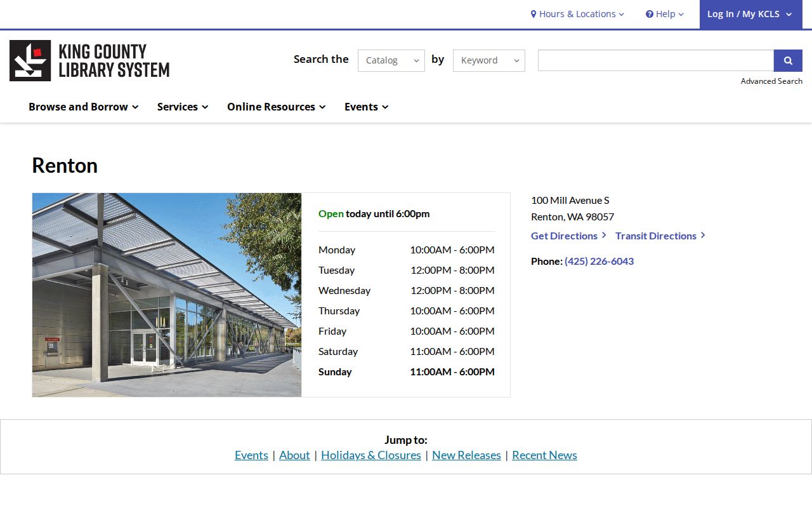Screen dimensions: 812x508
Task: Click the address line '100 Mill Avenue S'
Action: [570, 200]
